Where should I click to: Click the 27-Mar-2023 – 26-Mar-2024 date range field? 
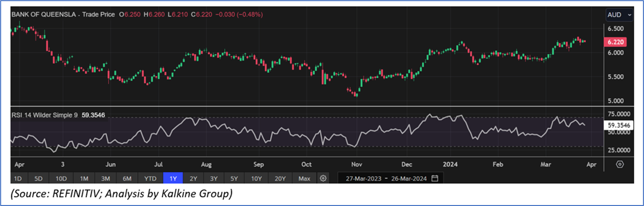[391, 178]
